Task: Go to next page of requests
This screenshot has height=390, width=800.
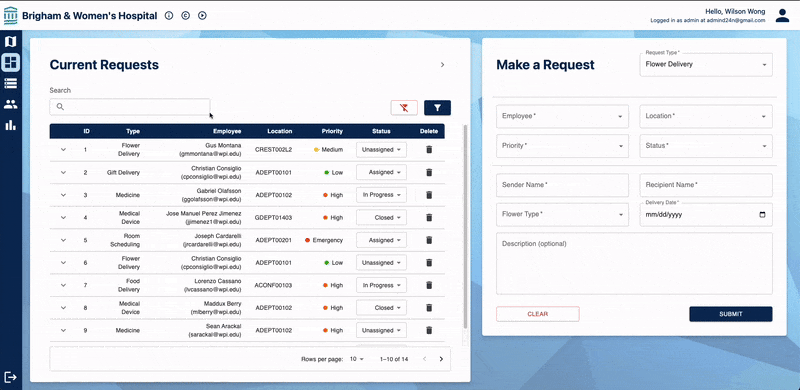Action: [x=441, y=359]
